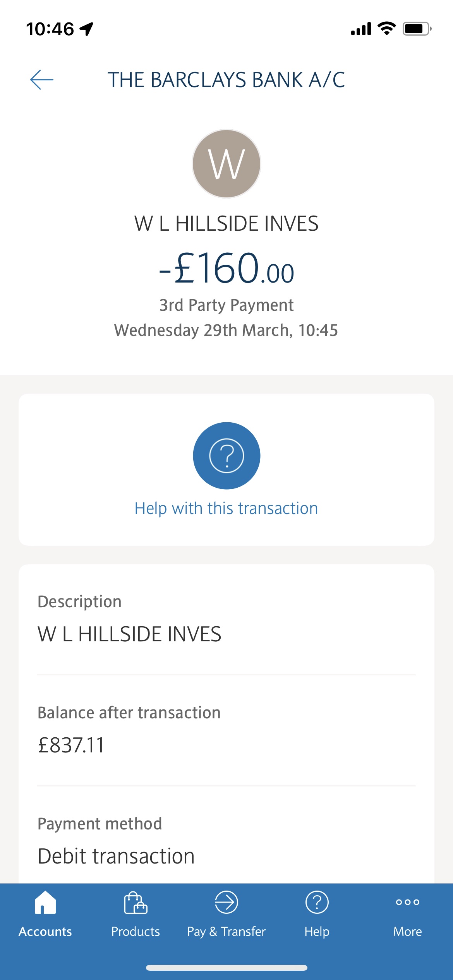Switch to the Accounts tab
The width and height of the screenshot is (453, 980).
click(45, 913)
